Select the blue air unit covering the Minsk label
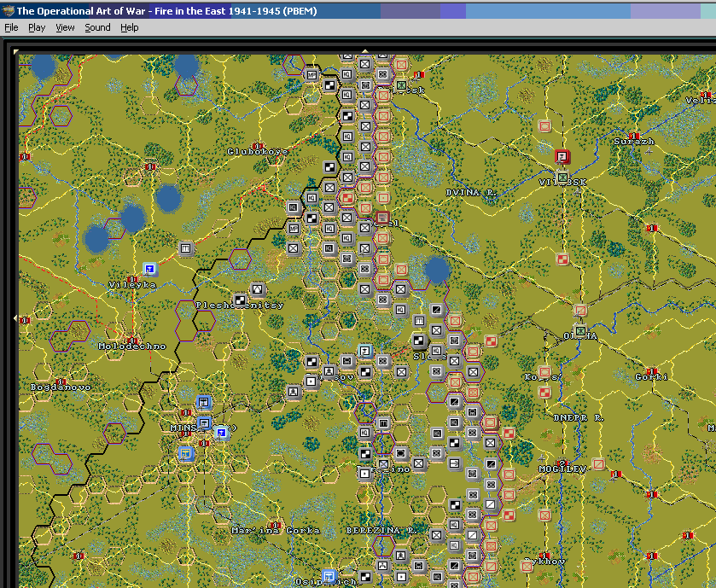 click(x=204, y=423)
